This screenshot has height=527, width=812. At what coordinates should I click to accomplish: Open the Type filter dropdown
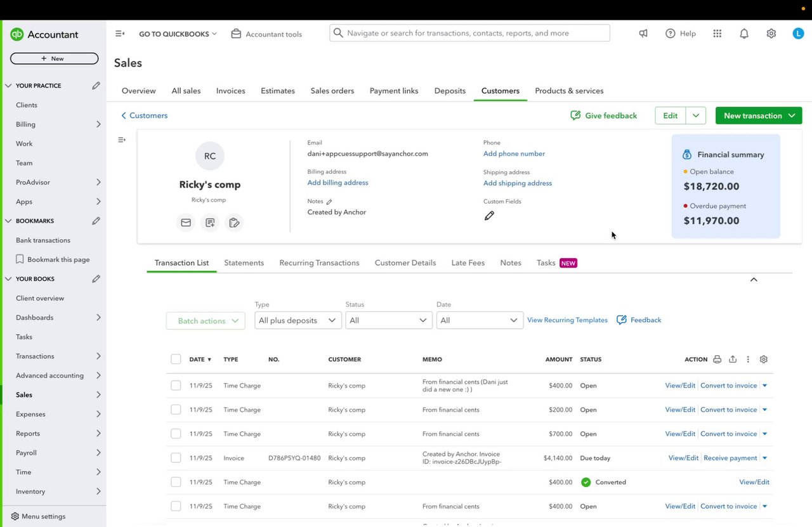(298, 320)
